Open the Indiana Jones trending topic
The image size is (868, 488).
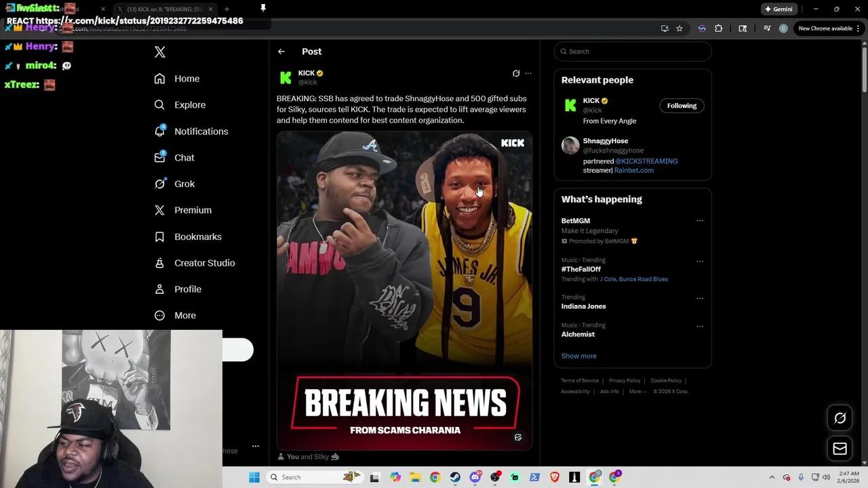pos(584,306)
